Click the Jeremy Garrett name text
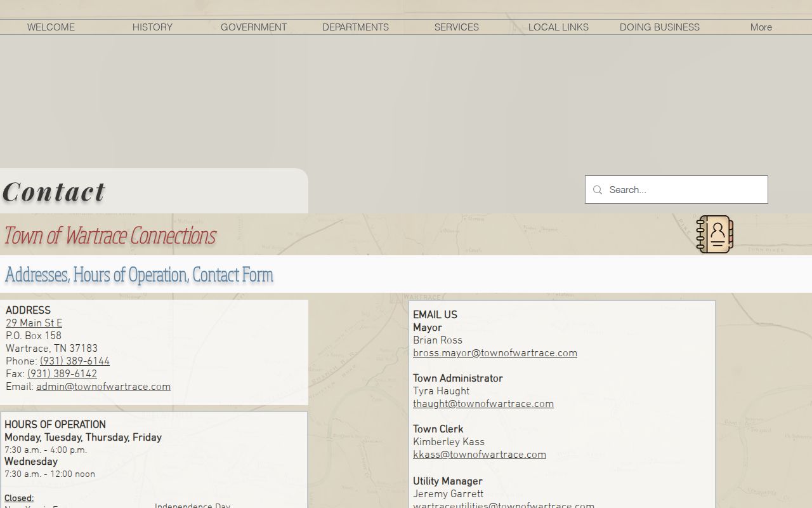The height and width of the screenshot is (508, 812). click(x=448, y=494)
